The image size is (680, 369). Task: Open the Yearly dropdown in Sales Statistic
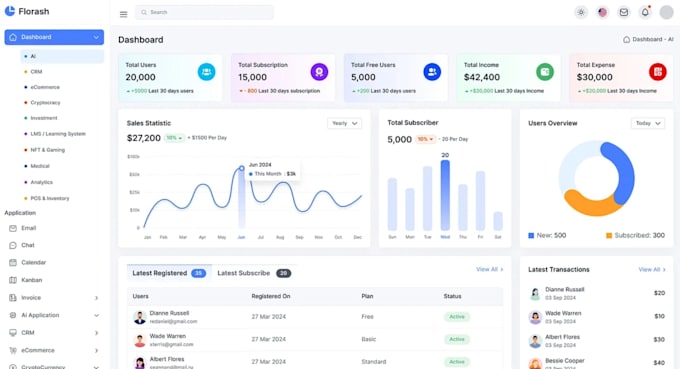345,124
